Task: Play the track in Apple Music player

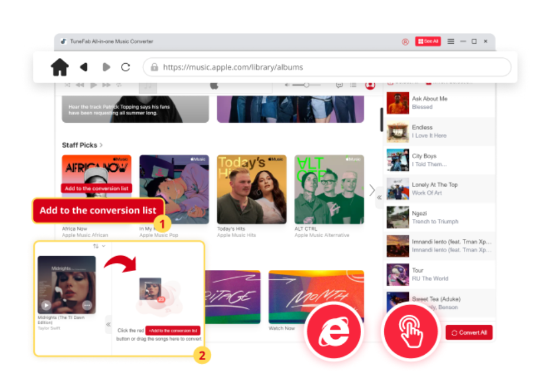Action: point(93,85)
